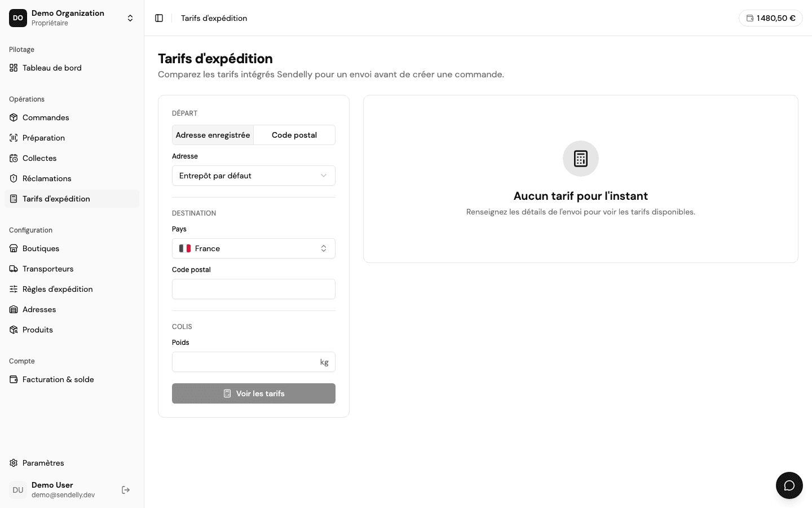Click the Transporteurs truck icon

(x=14, y=269)
